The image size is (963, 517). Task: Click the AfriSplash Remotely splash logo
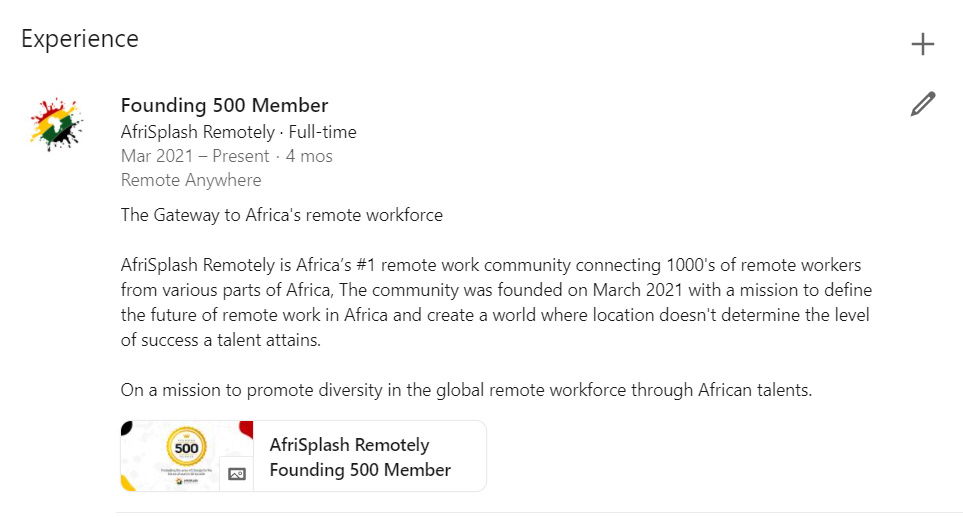click(56, 123)
